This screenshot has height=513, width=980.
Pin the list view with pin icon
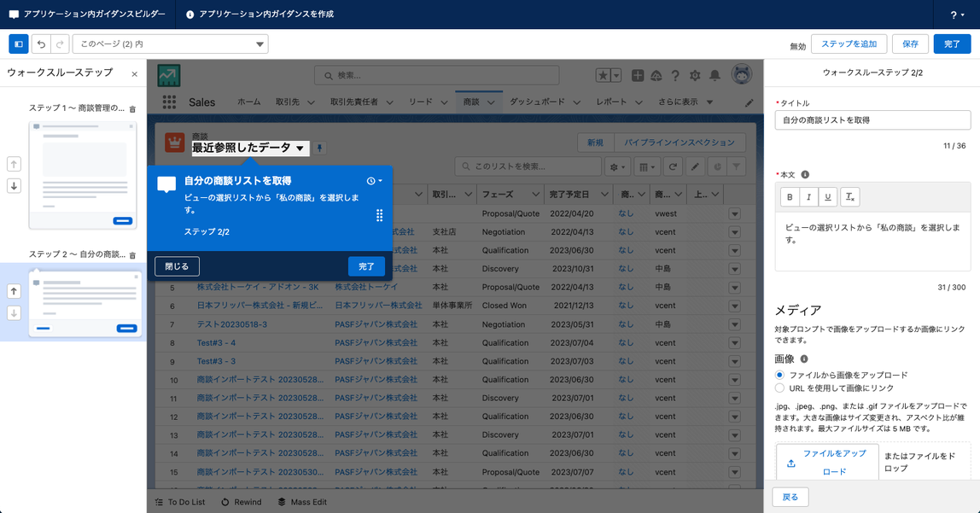click(319, 148)
